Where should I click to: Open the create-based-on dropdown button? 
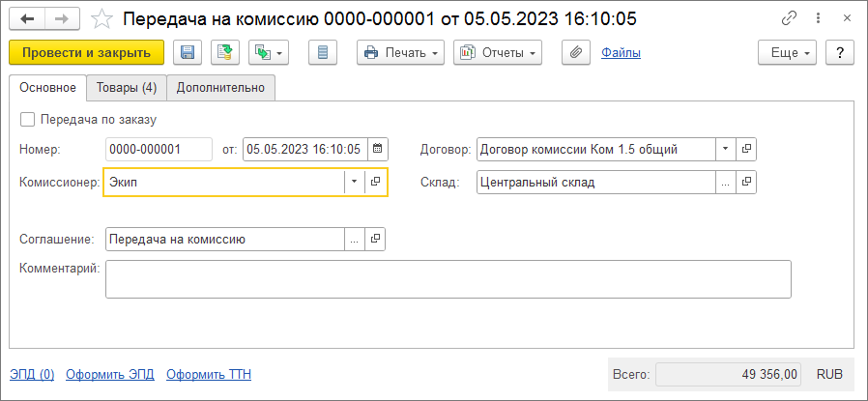click(269, 53)
